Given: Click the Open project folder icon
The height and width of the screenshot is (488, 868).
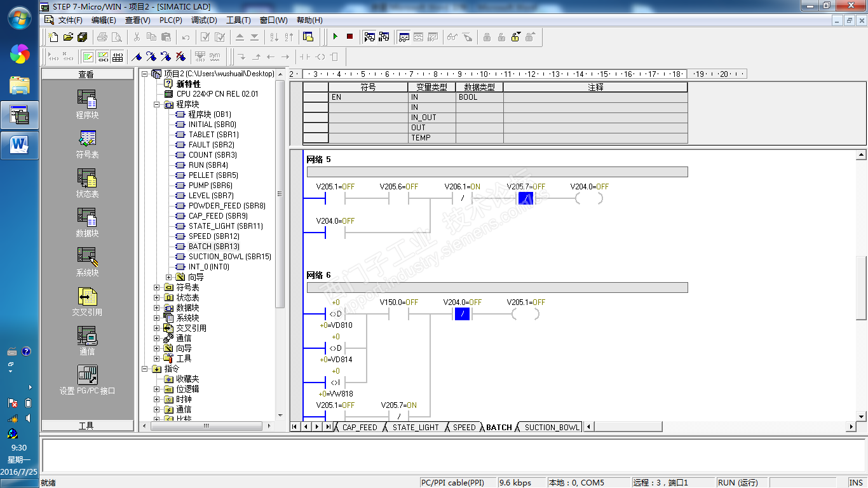Looking at the screenshot, I should (68, 37).
